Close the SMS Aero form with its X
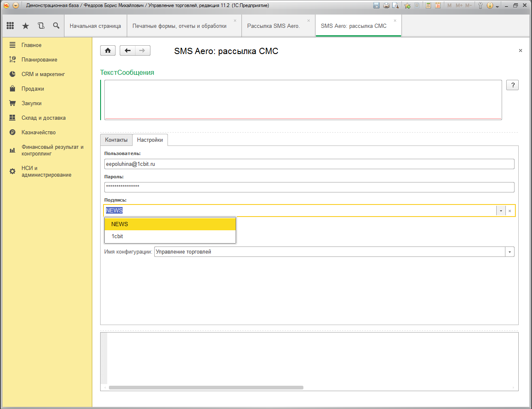The image size is (532, 409). click(520, 51)
